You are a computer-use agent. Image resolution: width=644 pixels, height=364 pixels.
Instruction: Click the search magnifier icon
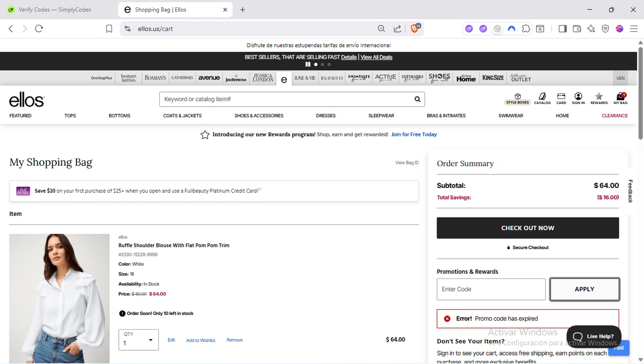[x=417, y=99]
